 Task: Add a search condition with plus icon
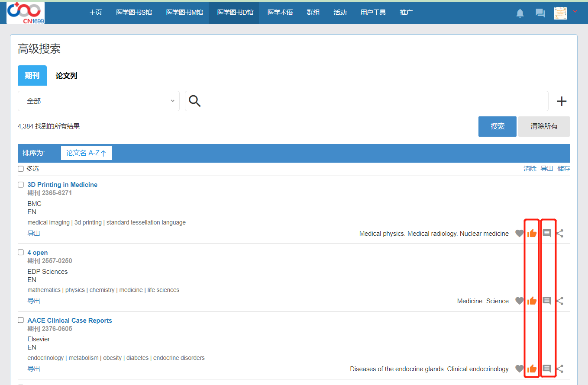(562, 101)
